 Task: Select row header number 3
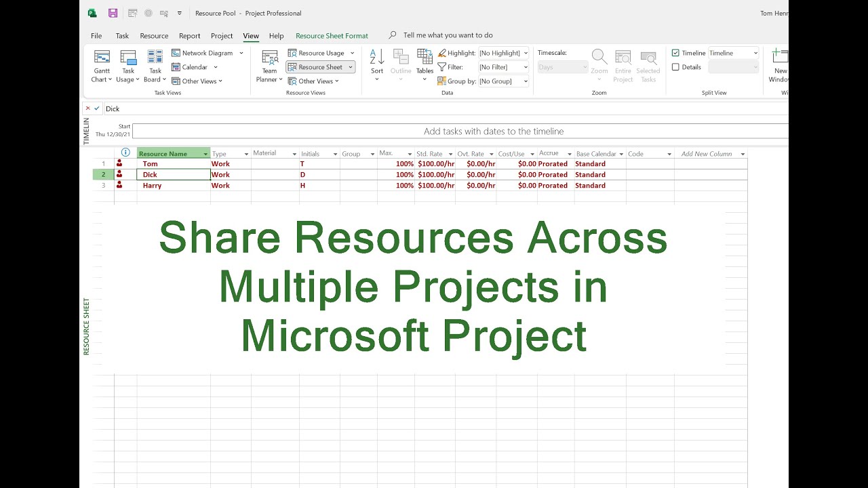point(104,186)
